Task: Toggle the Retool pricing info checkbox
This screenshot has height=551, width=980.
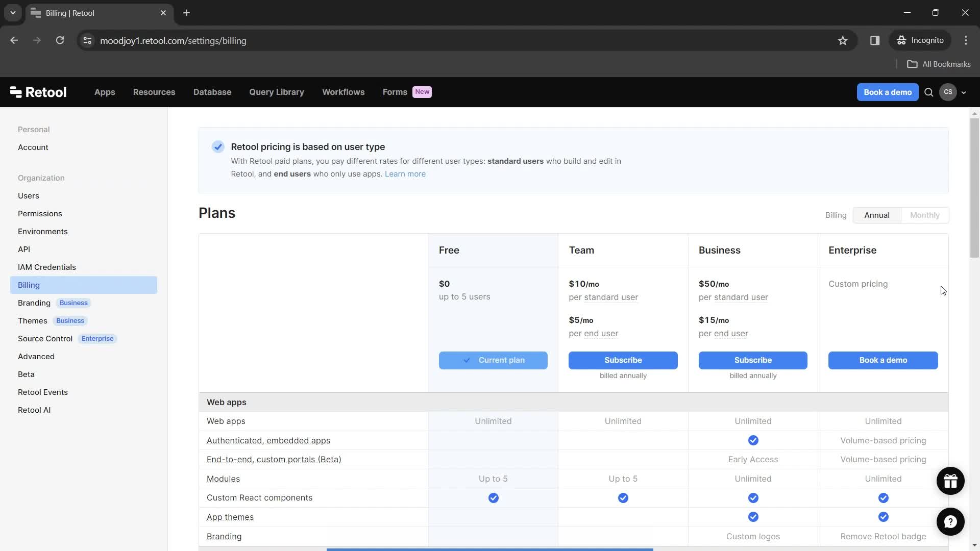Action: tap(218, 146)
